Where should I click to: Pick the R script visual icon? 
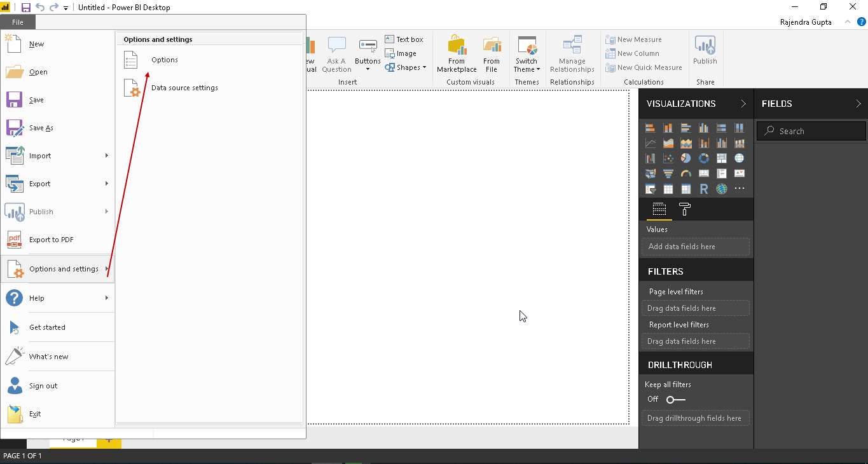click(x=703, y=189)
